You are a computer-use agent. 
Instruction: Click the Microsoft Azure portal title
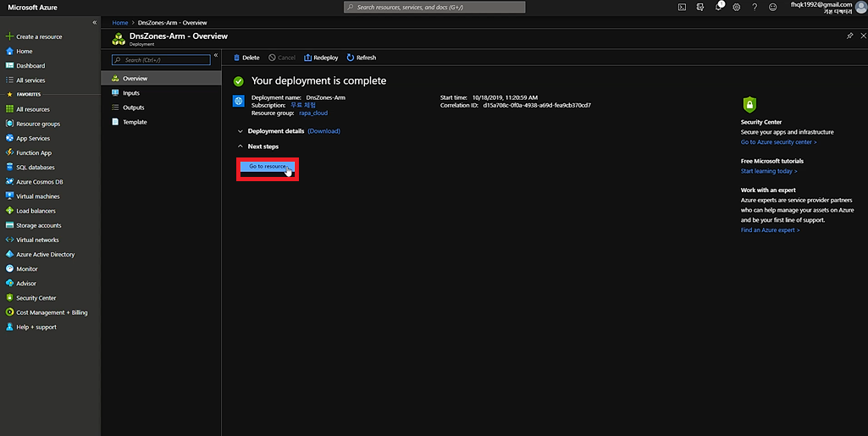tap(32, 7)
